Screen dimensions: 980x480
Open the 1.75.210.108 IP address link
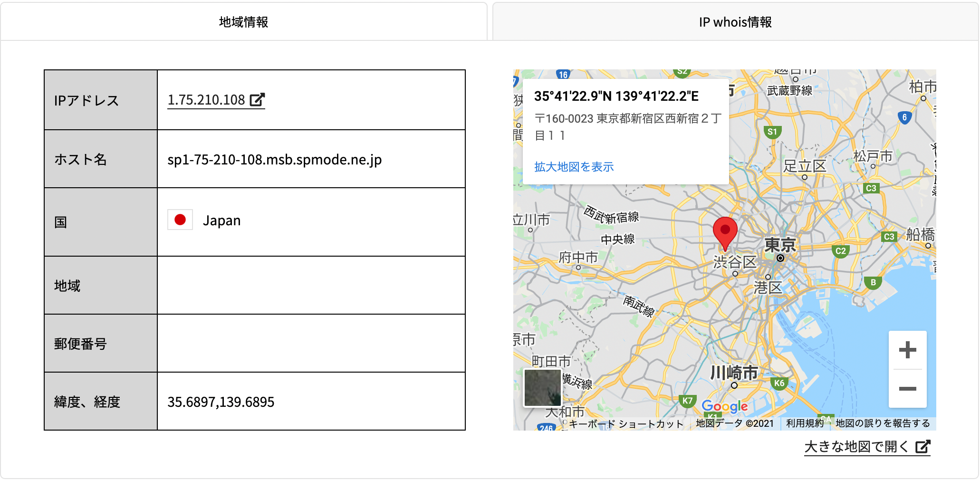pyautogui.click(x=216, y=100)
